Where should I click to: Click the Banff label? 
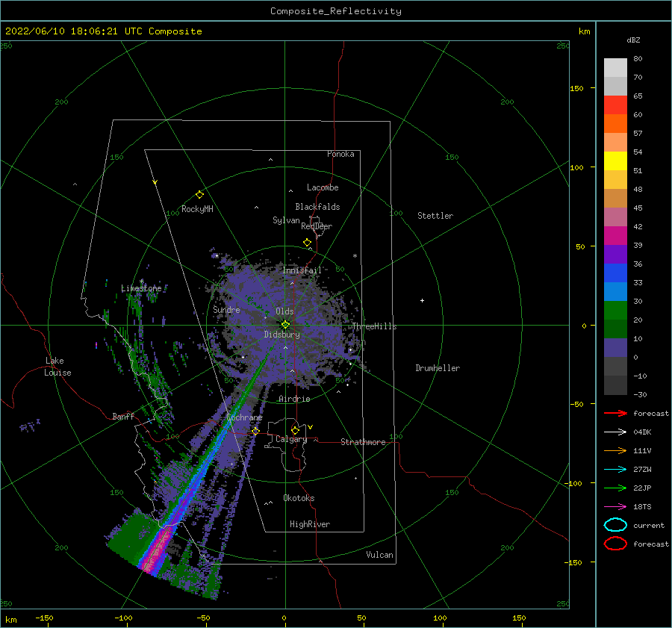(x=123, y=416)
